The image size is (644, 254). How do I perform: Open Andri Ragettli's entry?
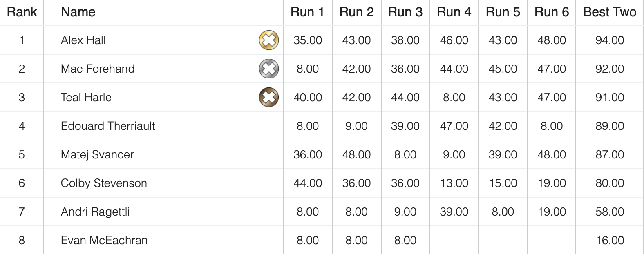(95, 212)
